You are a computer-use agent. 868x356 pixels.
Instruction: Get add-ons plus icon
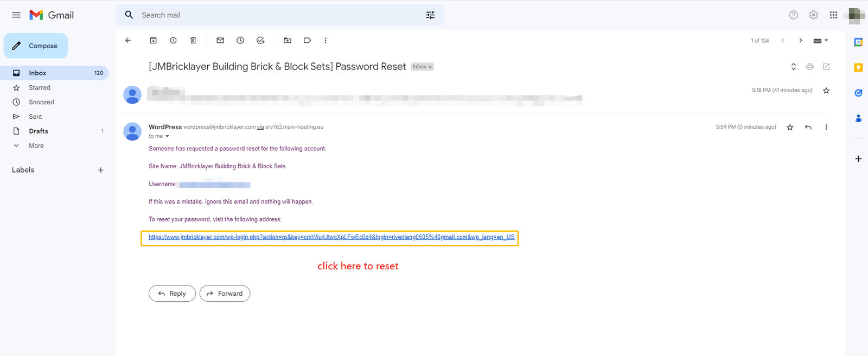click(858, 158)
